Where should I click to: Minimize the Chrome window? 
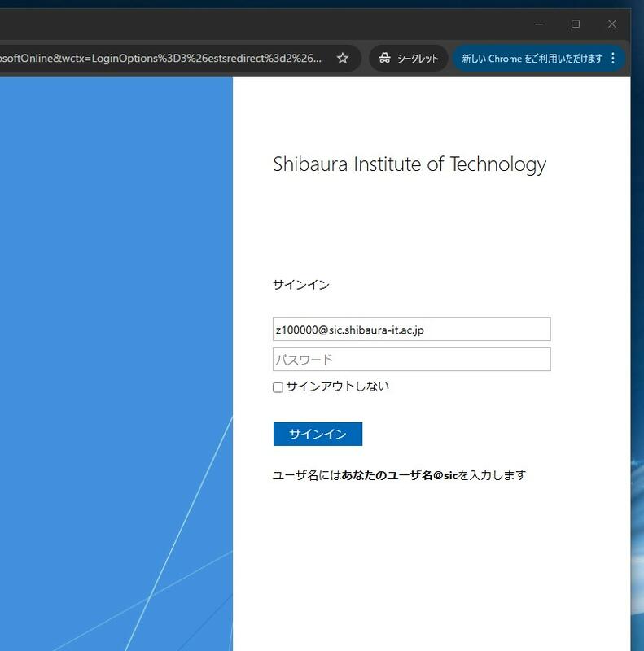(539, 24)
